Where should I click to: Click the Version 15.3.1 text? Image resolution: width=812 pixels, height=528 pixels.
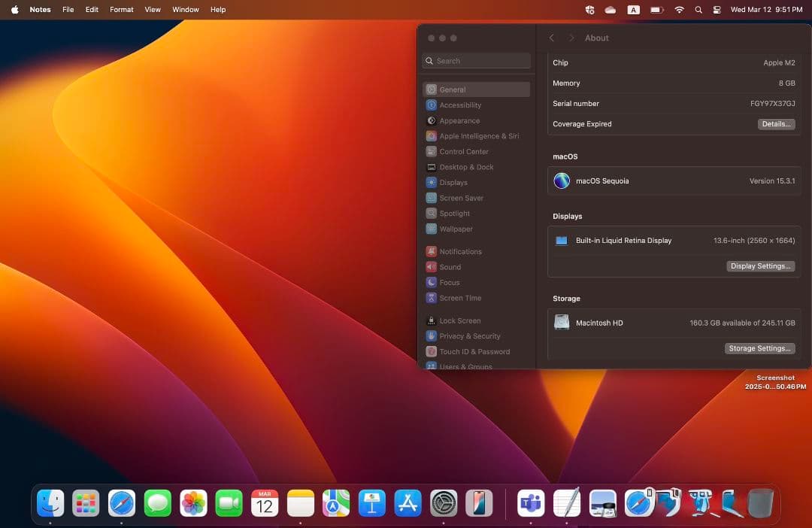coord(771,181)
